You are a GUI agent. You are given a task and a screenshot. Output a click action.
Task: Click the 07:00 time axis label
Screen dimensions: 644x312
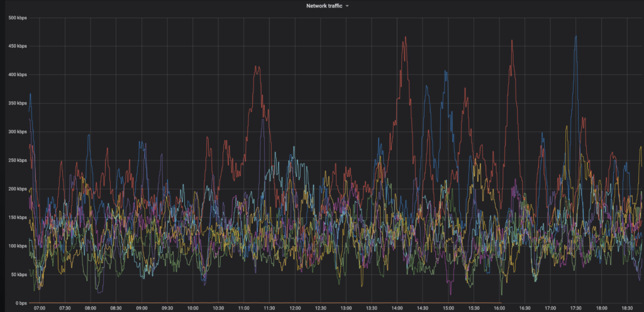[40, 309]
